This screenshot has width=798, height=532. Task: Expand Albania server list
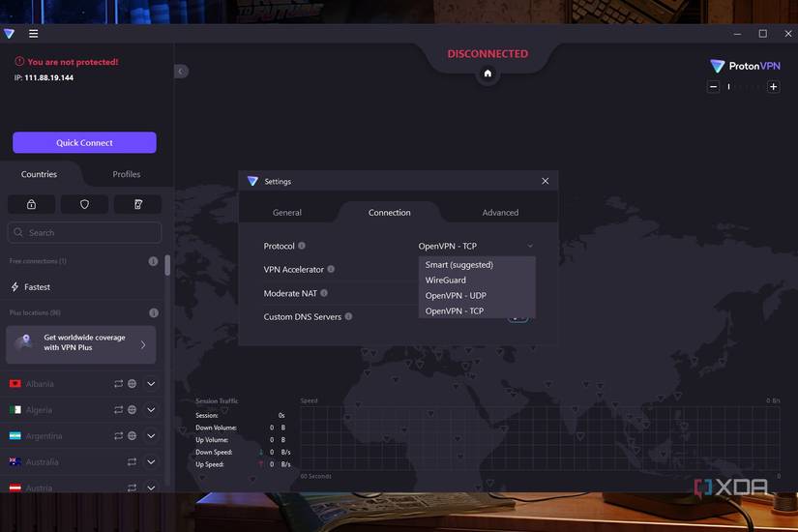(x=151, y=383)
